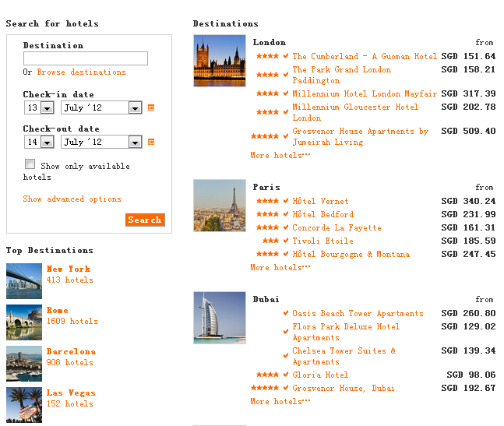
Task: Enable the Show only available hotels checkbox
Action: pyautogui.click(x=30, y=164)
